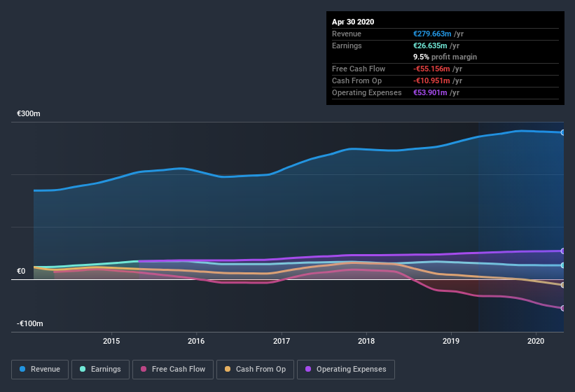
Task: Click the 2019 x-axis year label
Action: tap(451, 342)
